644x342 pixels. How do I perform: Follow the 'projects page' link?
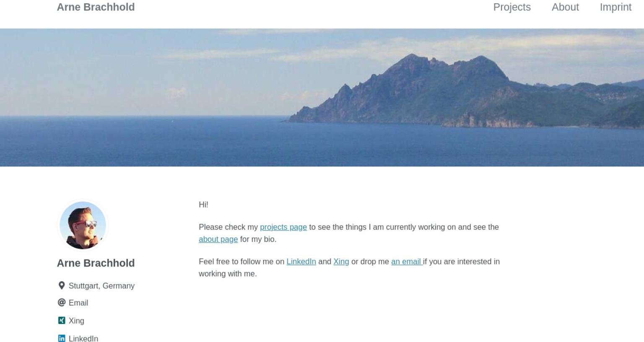click(x=283, y=227)
